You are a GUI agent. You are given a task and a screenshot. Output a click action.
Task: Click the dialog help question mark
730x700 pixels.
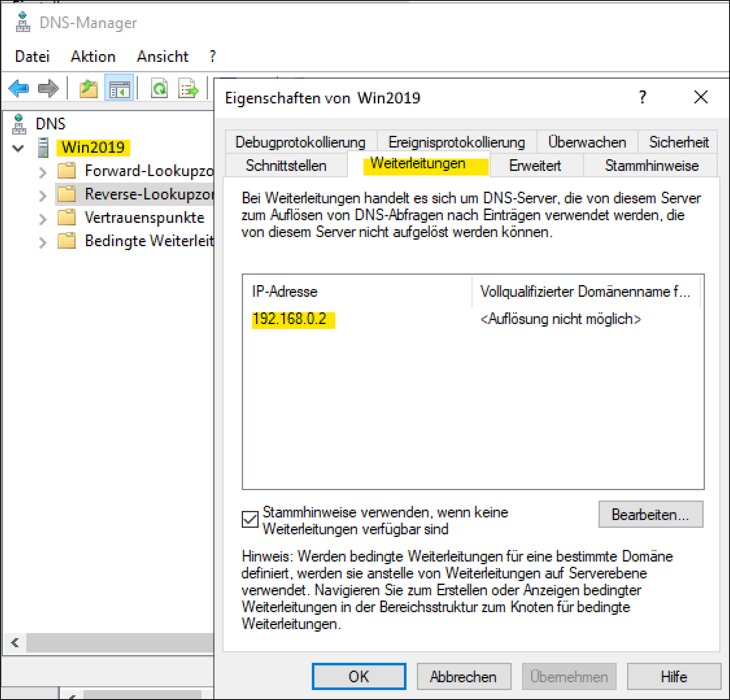click(642, 98)
